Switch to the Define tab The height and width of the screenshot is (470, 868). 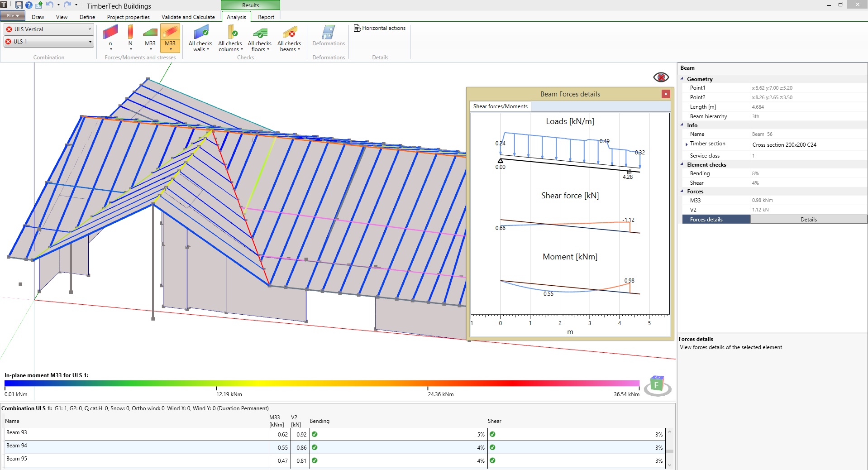pyautogui.click(x=87, y=17)
